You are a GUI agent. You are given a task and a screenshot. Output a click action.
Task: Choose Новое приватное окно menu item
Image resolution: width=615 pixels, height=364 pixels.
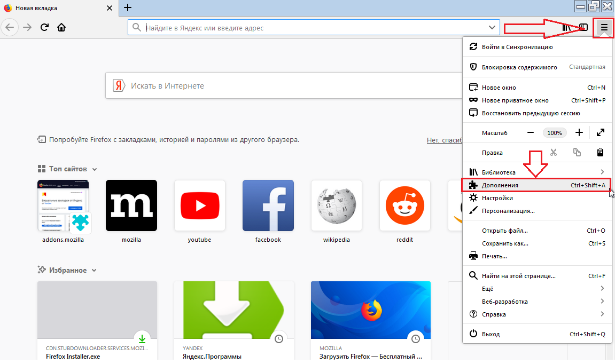click(515, 100)
